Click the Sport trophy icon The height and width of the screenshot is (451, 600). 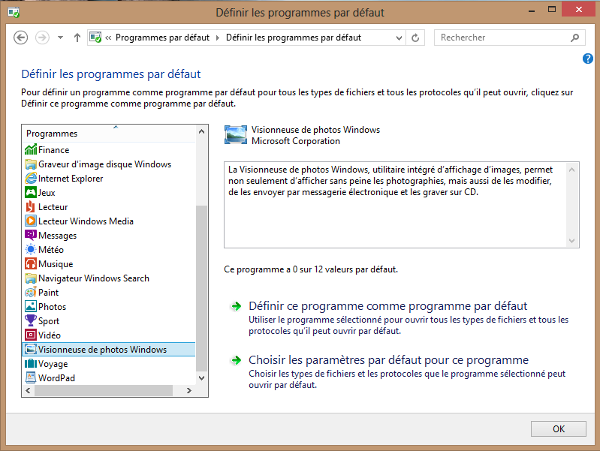pyautogui.click(x=31, y=321)
